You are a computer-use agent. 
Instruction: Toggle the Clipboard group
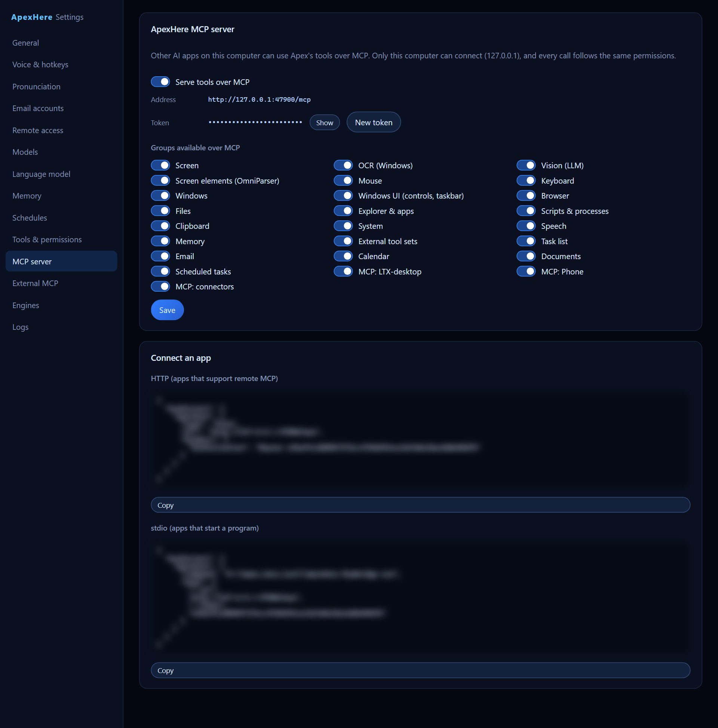160,226
